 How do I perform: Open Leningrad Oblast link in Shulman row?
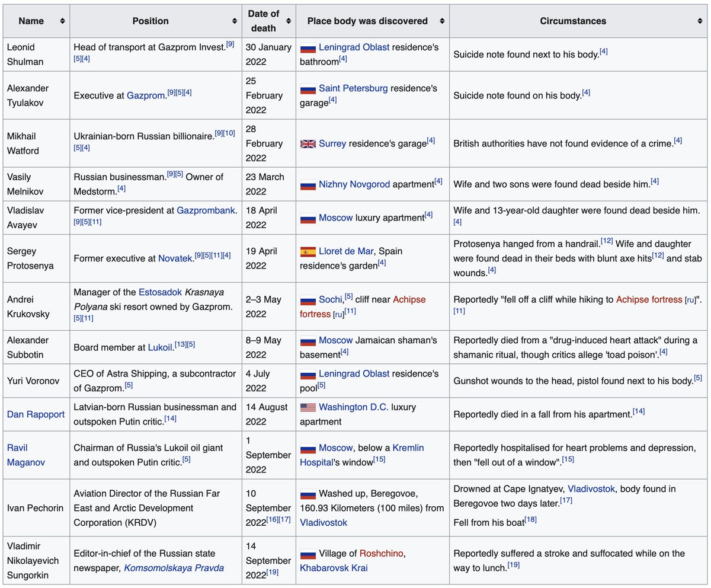tap(354, 47)
